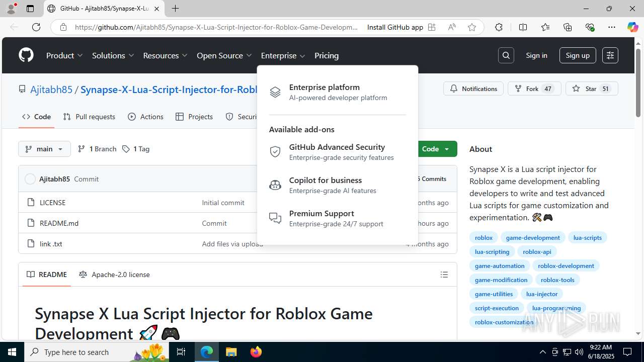644x362 pixels.
Task: Click the Sign up button
Action: coord(578,55)
